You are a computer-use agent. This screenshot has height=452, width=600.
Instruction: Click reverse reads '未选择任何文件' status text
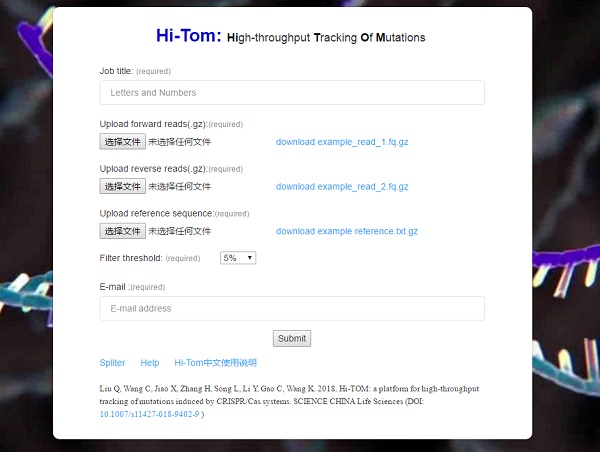[x=179, y=187]
